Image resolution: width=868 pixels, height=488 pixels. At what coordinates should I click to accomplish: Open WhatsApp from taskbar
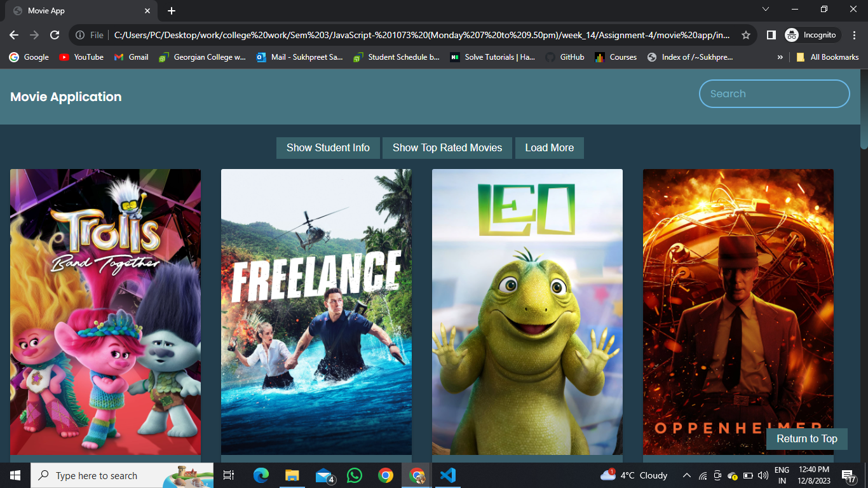(x=354, y=475)
